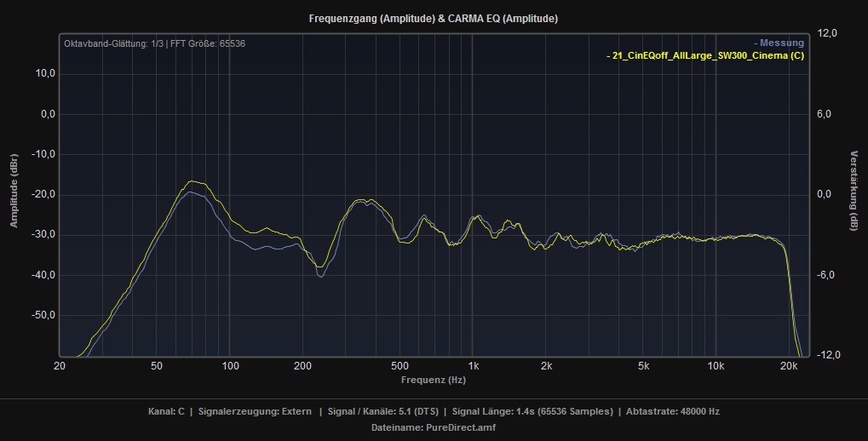The height and width of the screenshot is (441, 868).
Task: Click the 100 Hz tick label
Action: coord(229,366)
